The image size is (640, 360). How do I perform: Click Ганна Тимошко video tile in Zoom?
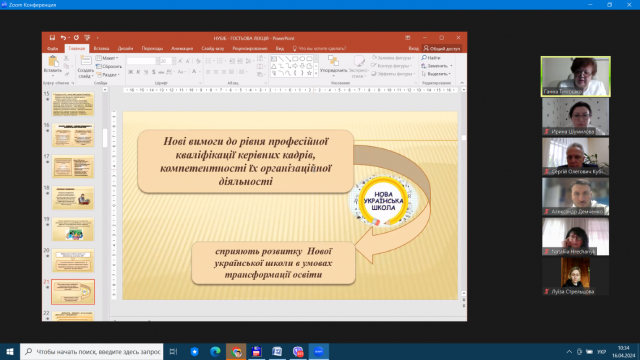(576, 76)
